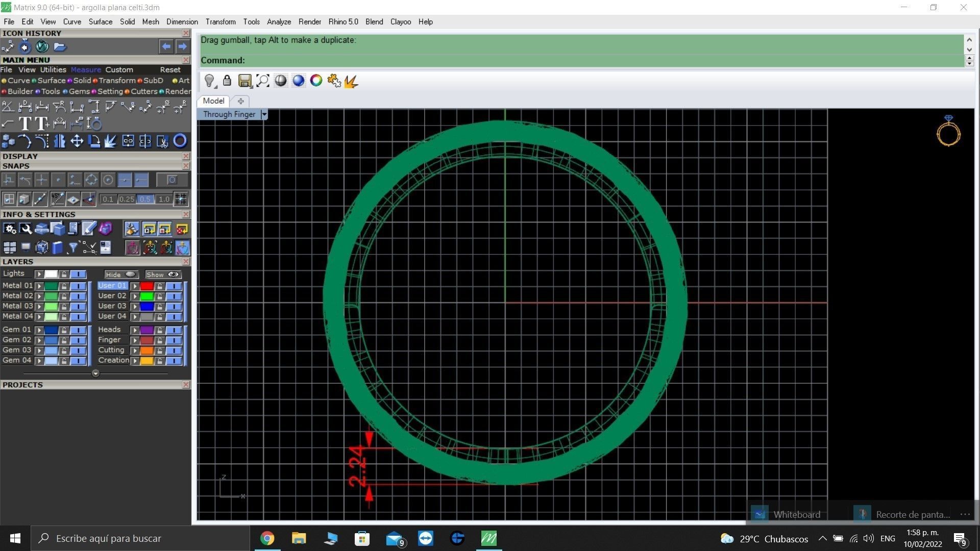Open the Through Finger viewport dropdown
Image resolution: width=980 pixels, height=551 pixels.
pyautogui.click(x=264, y=114)
